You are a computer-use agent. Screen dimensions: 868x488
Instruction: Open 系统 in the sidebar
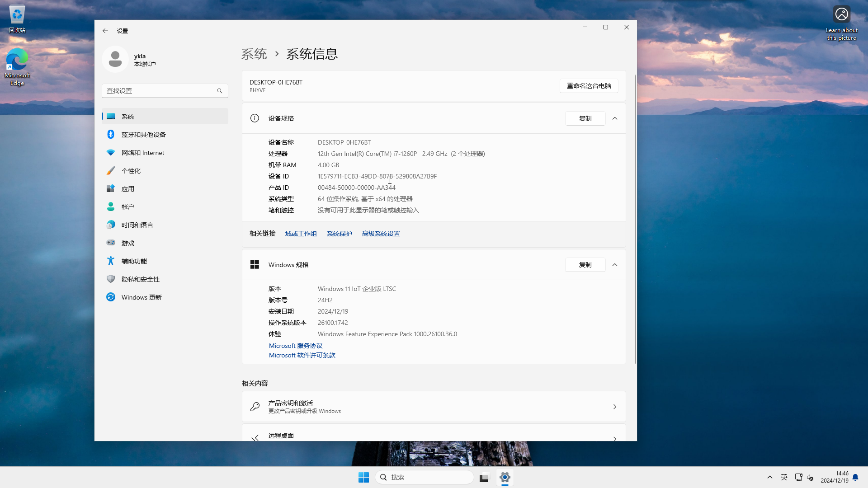pos(165,116)
